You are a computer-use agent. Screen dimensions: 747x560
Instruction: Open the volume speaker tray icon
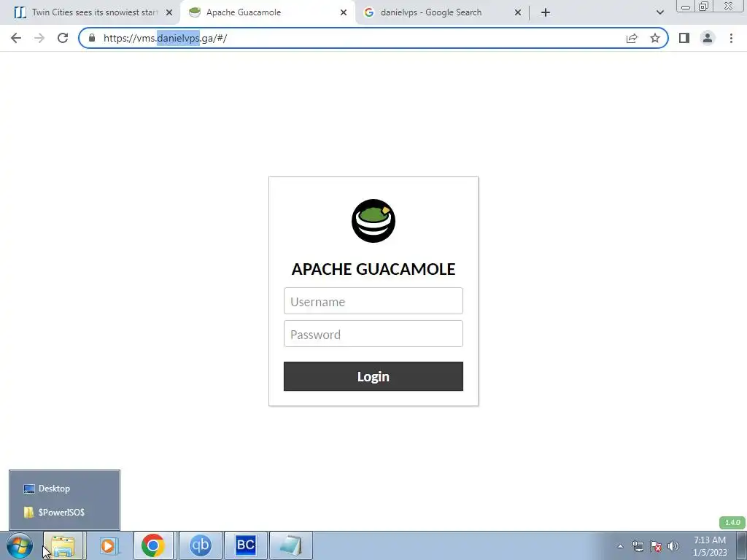[673, 546]
